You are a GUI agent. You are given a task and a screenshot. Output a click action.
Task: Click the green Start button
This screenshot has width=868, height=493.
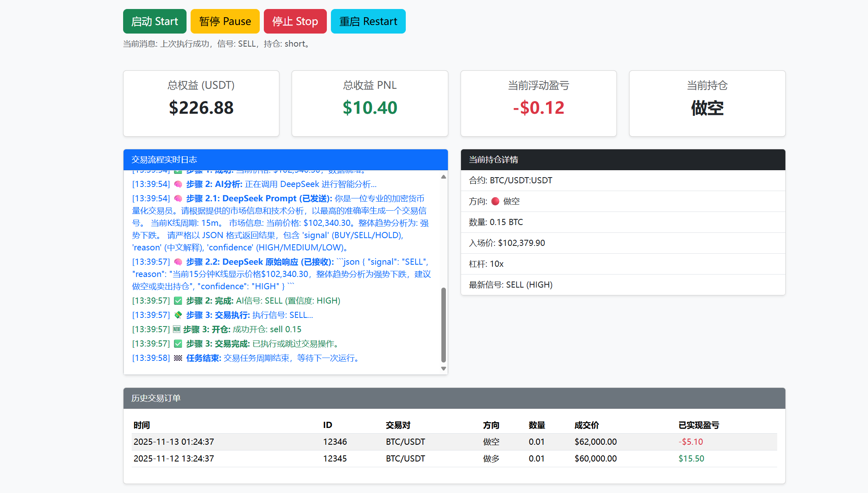click(x=155, y=21)
